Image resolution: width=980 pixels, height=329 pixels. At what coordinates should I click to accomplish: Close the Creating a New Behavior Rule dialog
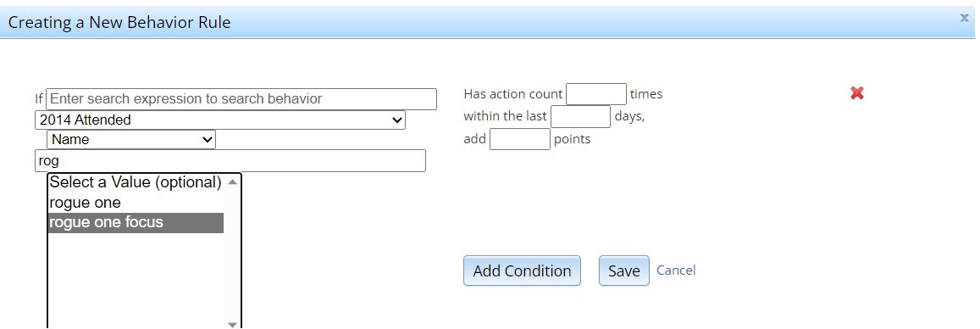coord(965,18)
